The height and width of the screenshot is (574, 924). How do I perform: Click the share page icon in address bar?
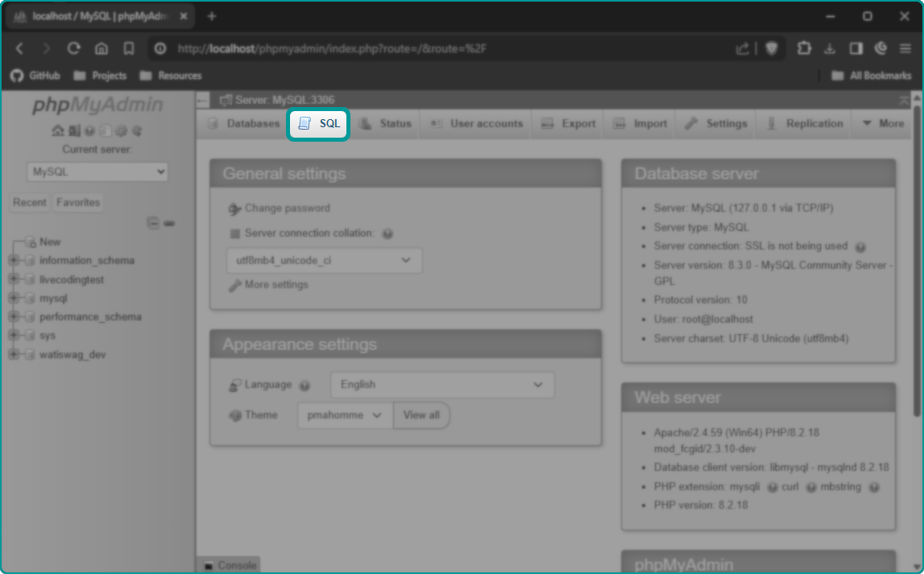click(743, 49)
